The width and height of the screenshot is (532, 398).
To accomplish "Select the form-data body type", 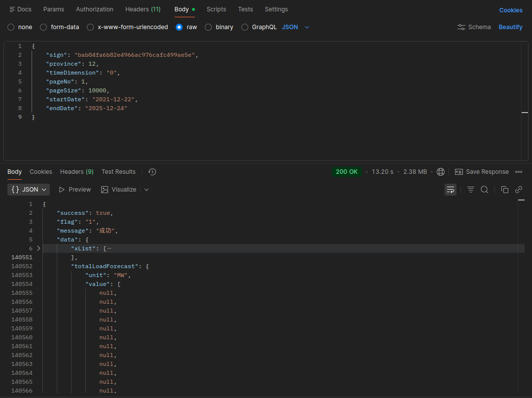I will click(x=43, y=27).
